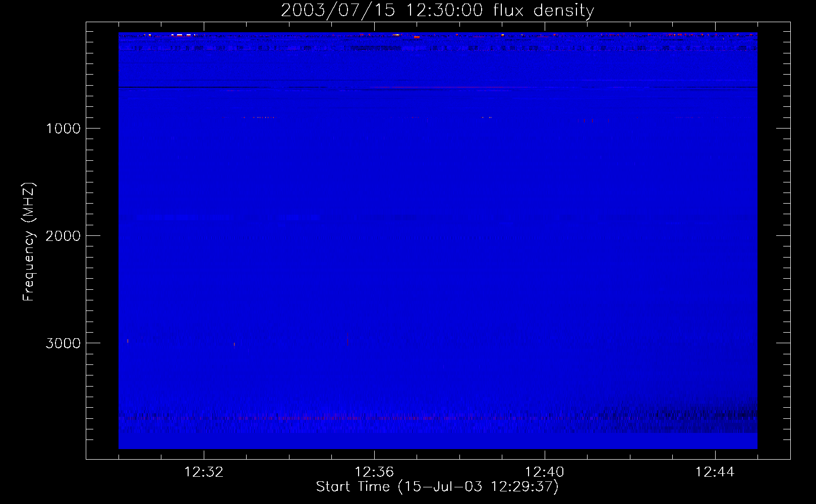Select the 'Start Time (15-Jul-03 12:29:37)' axis label
This screenshot has width=816, height=504.
[437, 487]
